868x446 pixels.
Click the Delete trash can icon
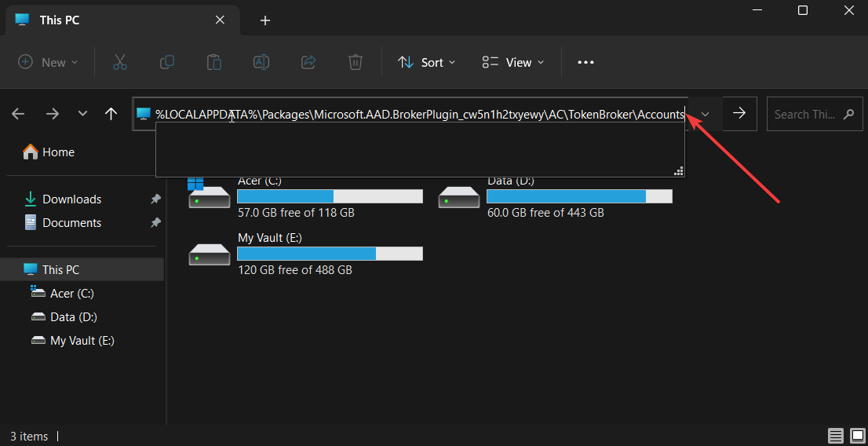[x=356, y=62]
